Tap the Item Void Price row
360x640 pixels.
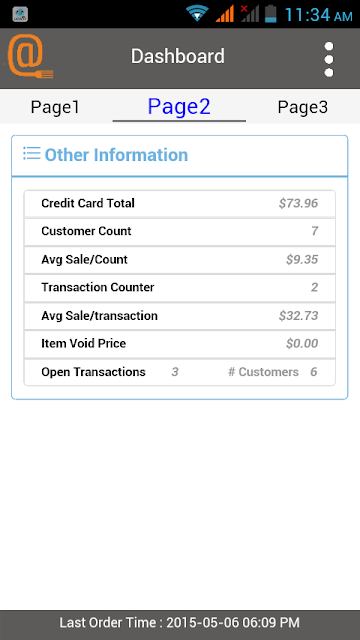(180, 344)
